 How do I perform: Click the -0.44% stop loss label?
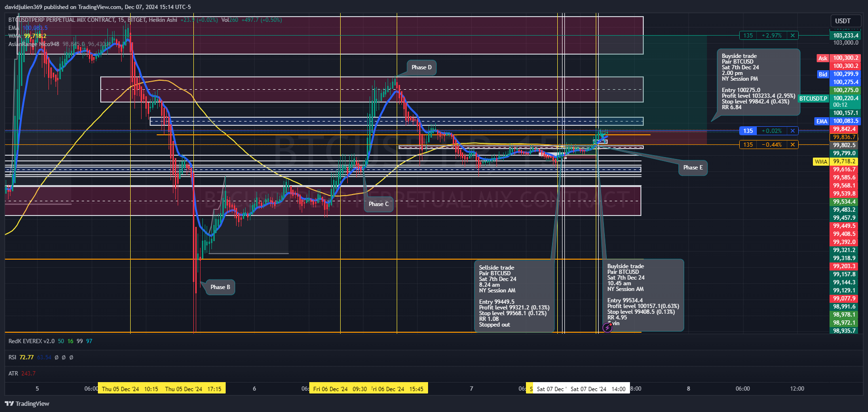(x=772, y=145)
